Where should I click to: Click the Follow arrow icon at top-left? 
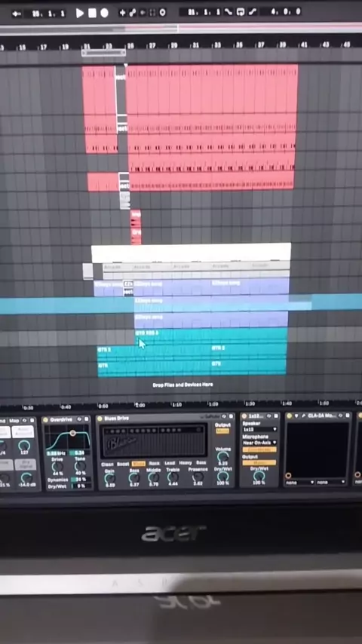pos(17,14)
